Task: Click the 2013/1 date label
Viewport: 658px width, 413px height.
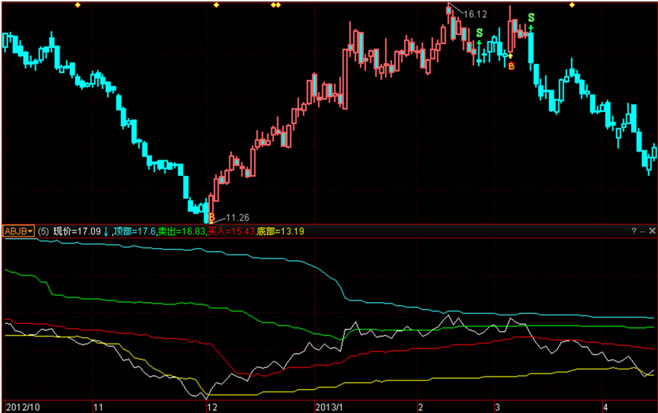Action: click(x=329, y=407)
